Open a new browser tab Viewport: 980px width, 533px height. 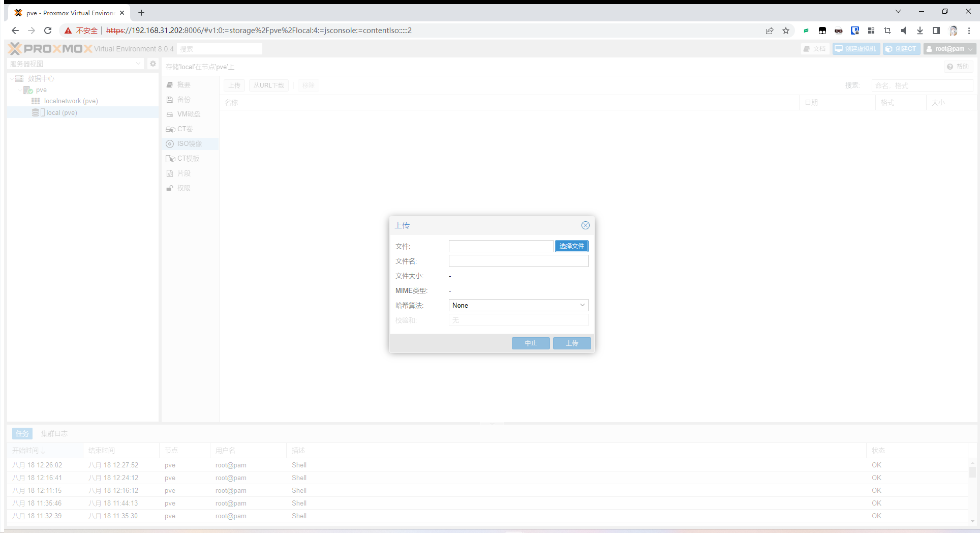[x=141, y=13]
